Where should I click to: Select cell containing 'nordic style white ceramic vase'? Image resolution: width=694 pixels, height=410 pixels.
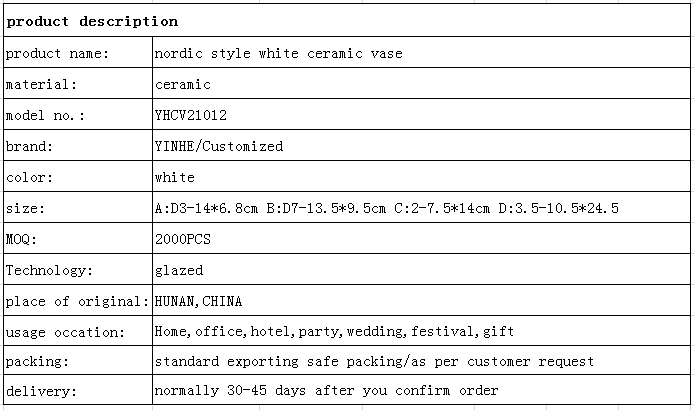pyautogui.click(x=421, y=52)
